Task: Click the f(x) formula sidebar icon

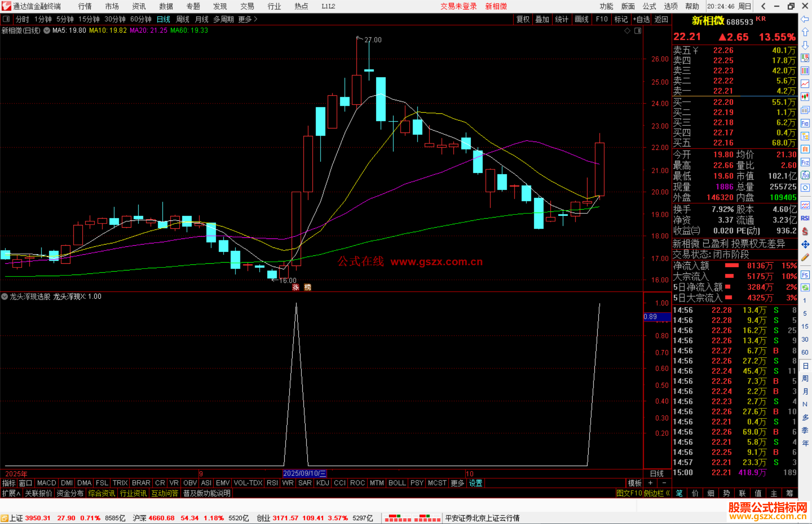Action: click(805, 175)
